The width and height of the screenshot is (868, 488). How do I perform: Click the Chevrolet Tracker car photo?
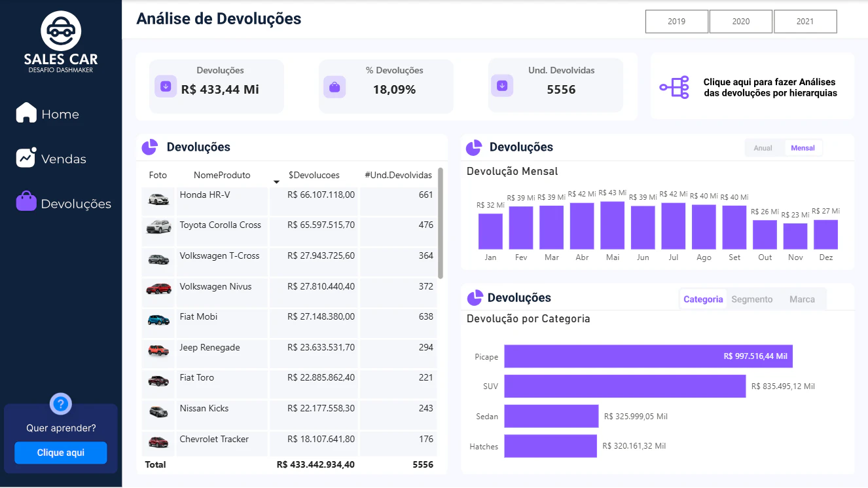pyautogui.click(x=158, y=442)
